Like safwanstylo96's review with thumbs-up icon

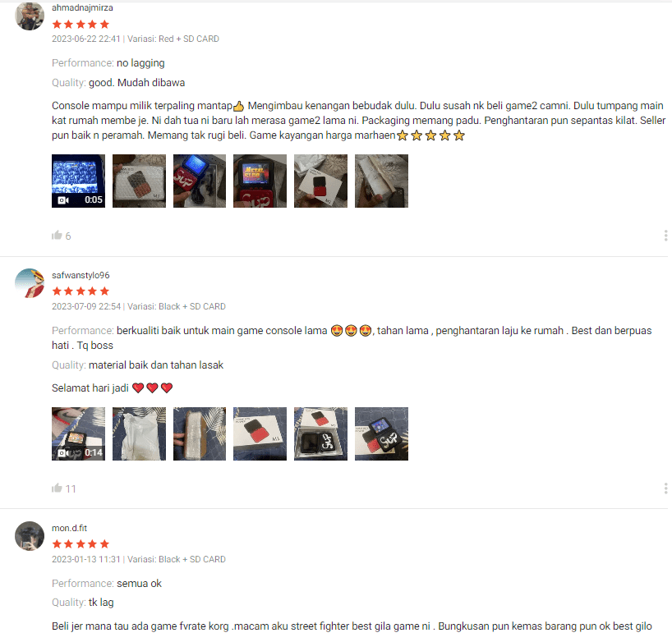(57, 488)
